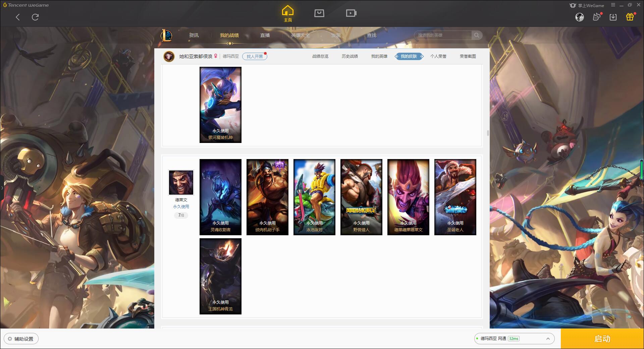Open the hamburger menu icon in the title bar

pyautogui.click(x=613, y=5)
